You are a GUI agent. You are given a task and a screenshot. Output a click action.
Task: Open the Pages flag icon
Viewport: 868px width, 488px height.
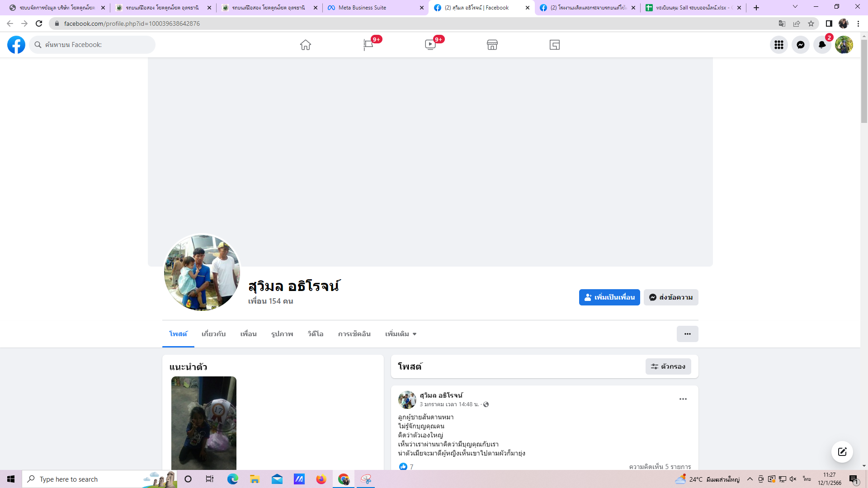click(x=368, y=45)
